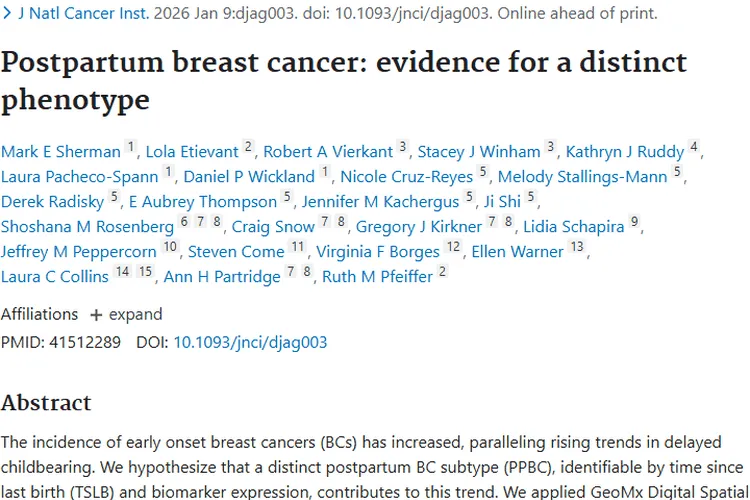The height and width of the screenshot is (500, 750).
Task: Expand the Affiliations section
Action: pos(126,314)
